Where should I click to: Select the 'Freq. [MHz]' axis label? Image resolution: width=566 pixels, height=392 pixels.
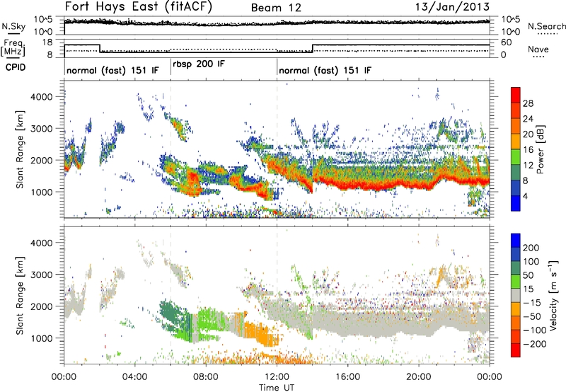13,48
